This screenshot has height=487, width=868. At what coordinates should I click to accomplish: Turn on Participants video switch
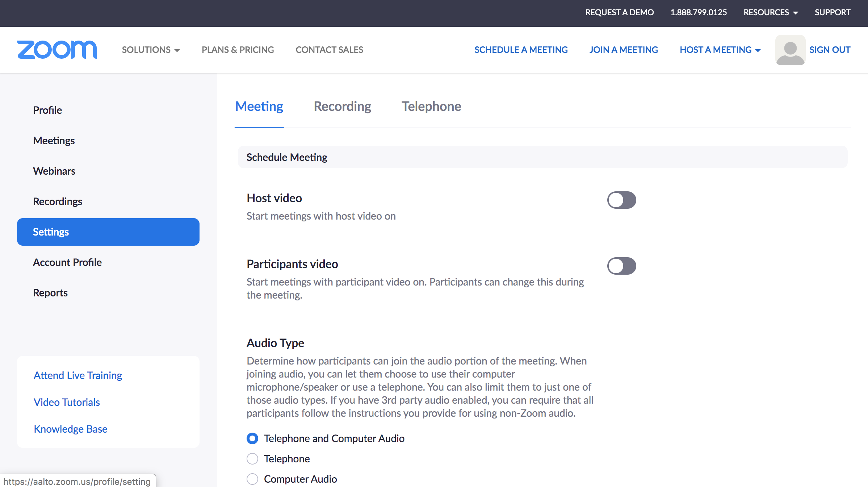[x=621, y=266]
